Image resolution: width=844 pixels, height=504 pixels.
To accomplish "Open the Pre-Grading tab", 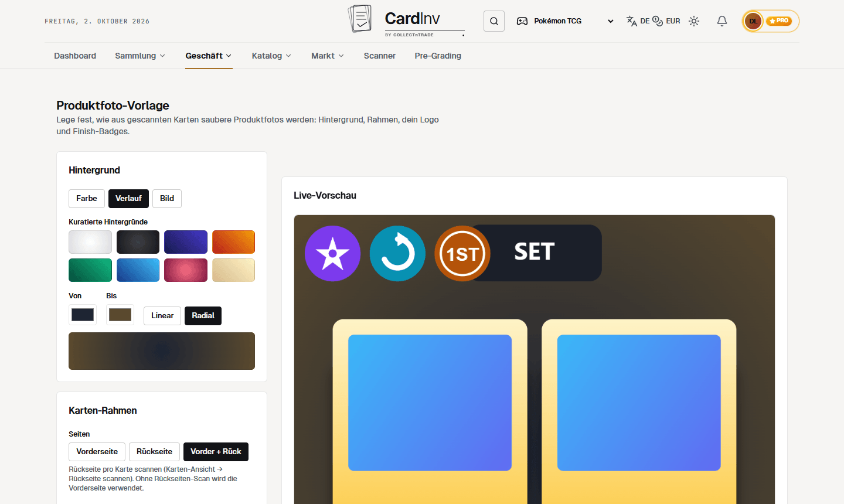I will (438, 56).
